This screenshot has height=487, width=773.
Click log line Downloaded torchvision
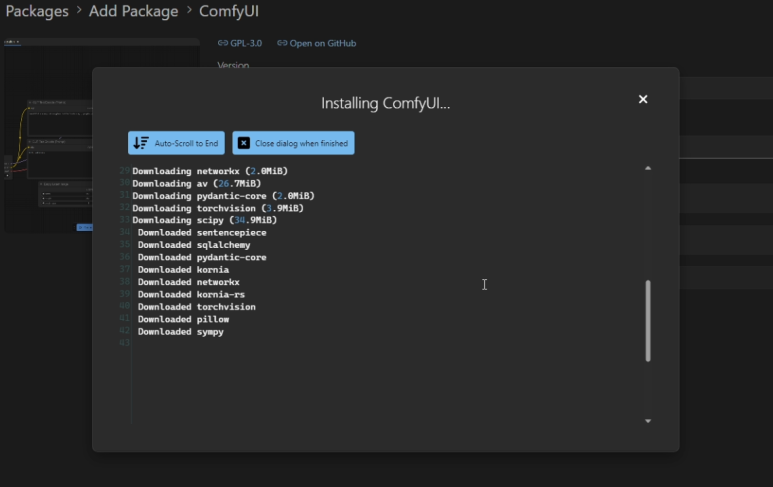point(197,307)
